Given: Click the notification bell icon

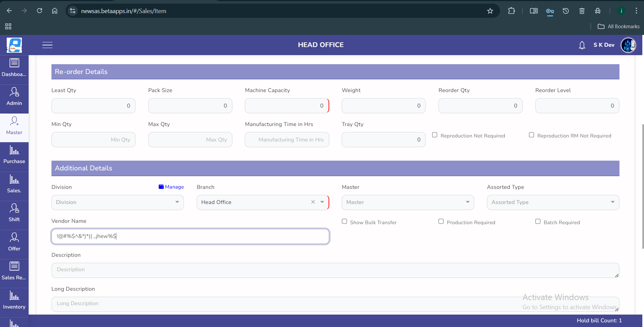Looking at the screenshot, I should coord(582,45).
